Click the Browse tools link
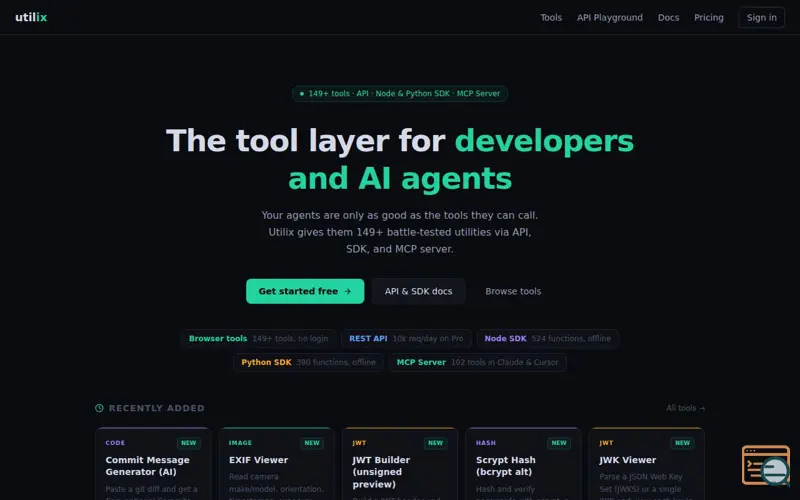The height and width of the screenshot is (500, 800). pos(513,291)
